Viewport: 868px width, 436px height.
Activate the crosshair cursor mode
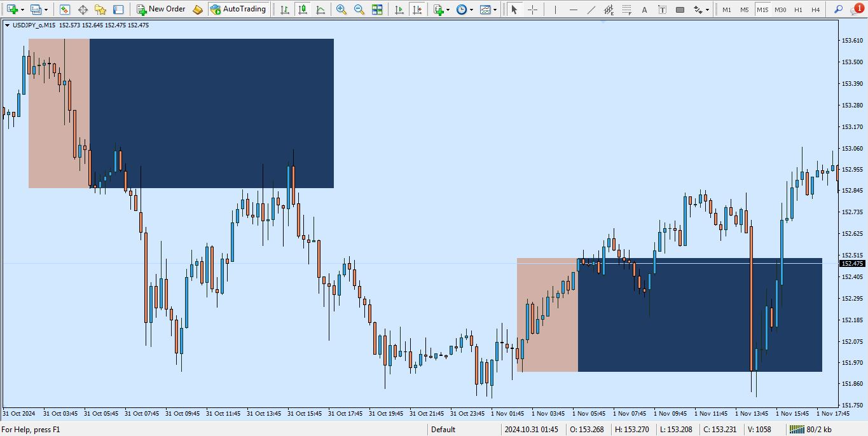532,10
